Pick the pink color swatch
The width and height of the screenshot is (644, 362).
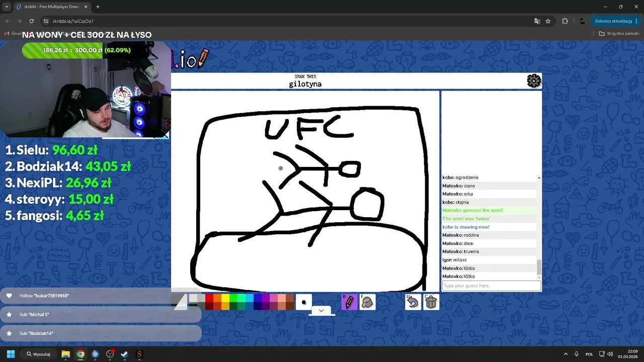coord(274,298)
